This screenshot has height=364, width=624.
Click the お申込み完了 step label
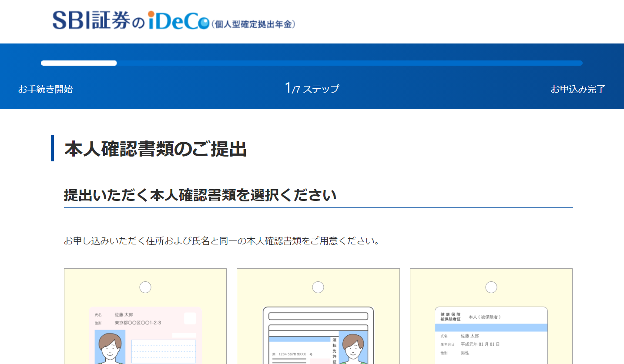point(578,89)
